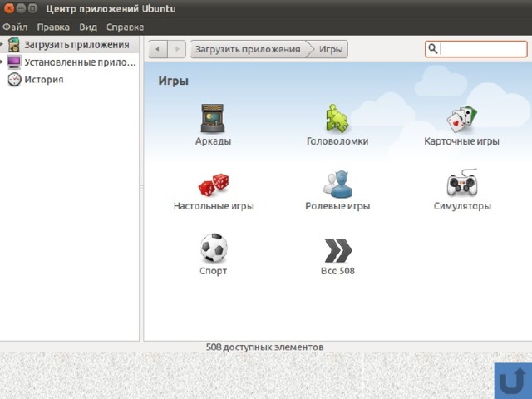Click the magnifier icon in search box

(x=432, y=49)
